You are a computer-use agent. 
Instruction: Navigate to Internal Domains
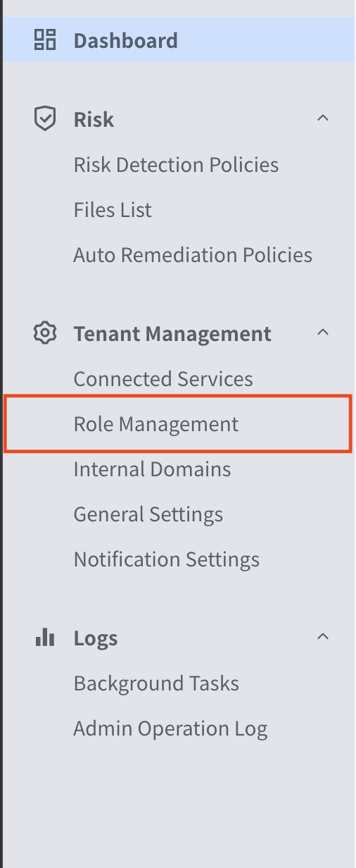tap(152, 469)
